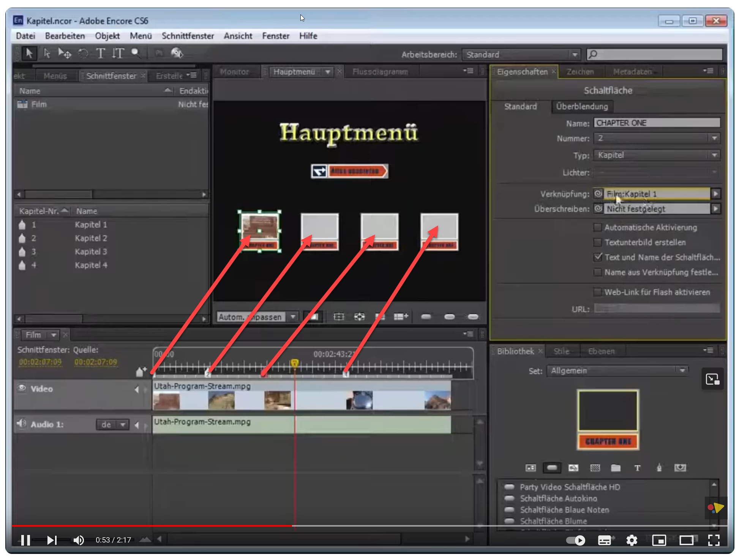The width and height of the screenshot is (742, 560).
Task: Open the Typ Kapitel dropdown
Action: pyautogui.click(x=656, y=155)
